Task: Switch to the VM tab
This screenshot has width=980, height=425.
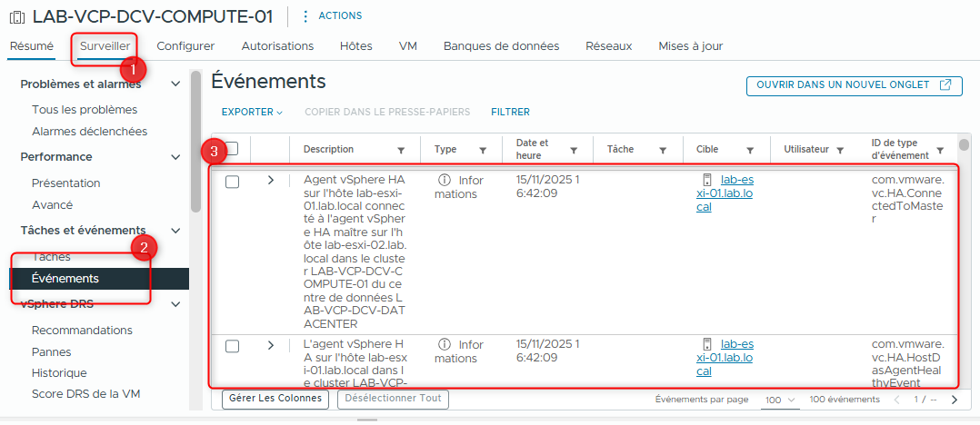Action: click(408, 46)
